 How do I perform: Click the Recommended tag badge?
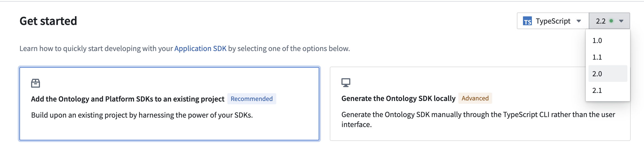tap(251, 99)
